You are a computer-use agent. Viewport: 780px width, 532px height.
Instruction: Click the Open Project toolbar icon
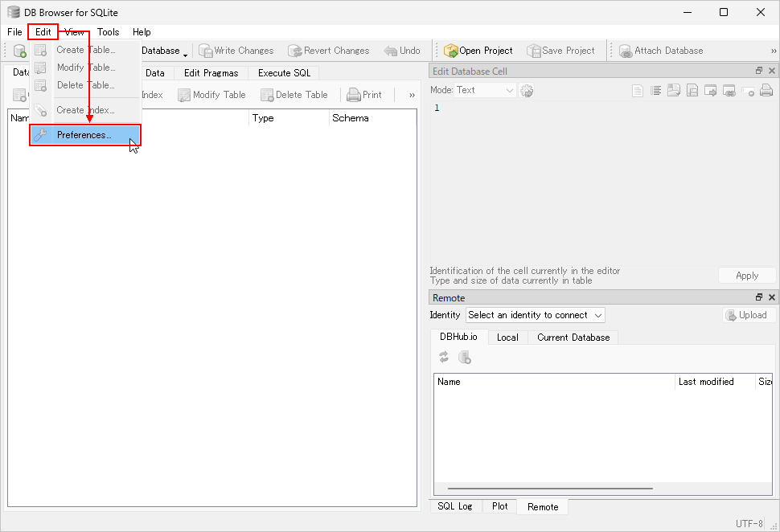[451, 51]
